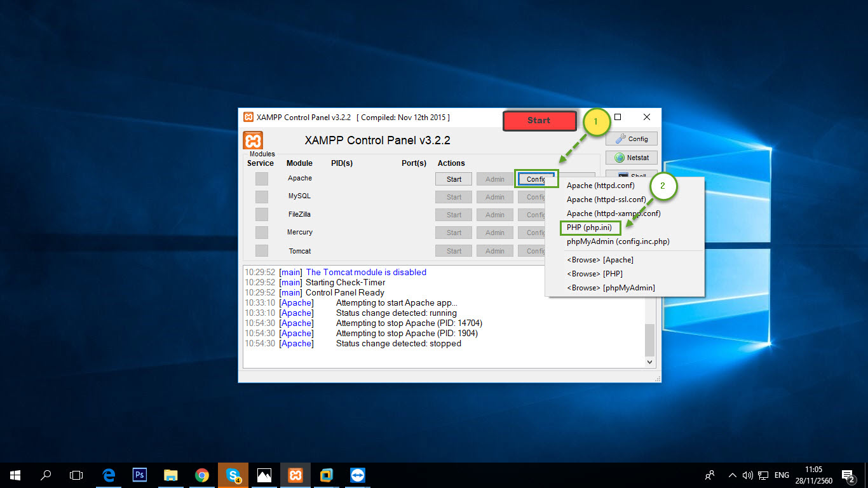
Task: Click the FileZilla Admin button
Action: [x=495, y=215]
